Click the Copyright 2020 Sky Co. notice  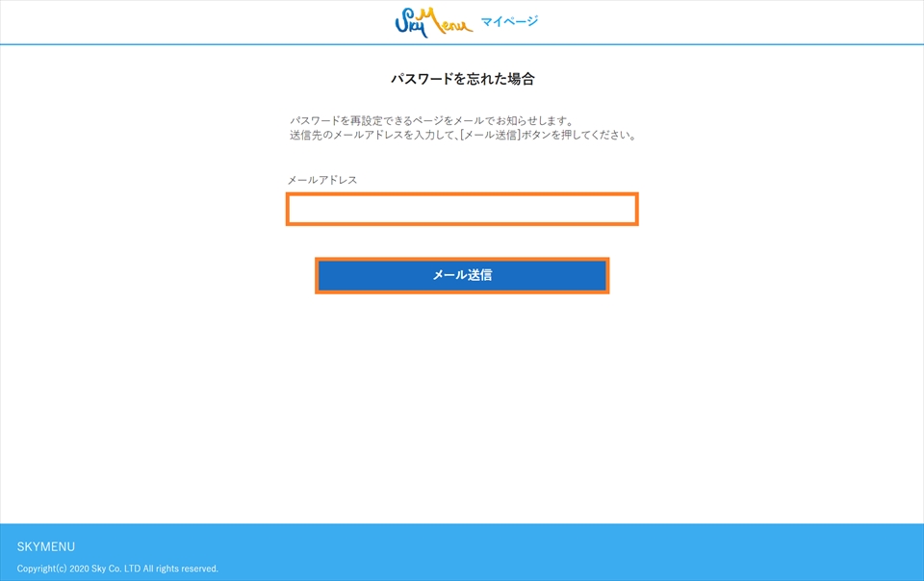point(117,568)
